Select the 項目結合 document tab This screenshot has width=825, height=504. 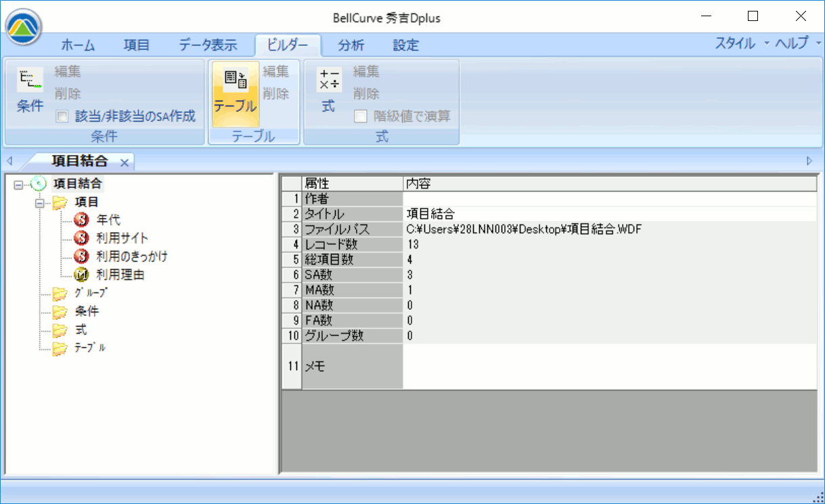[79, 161]
